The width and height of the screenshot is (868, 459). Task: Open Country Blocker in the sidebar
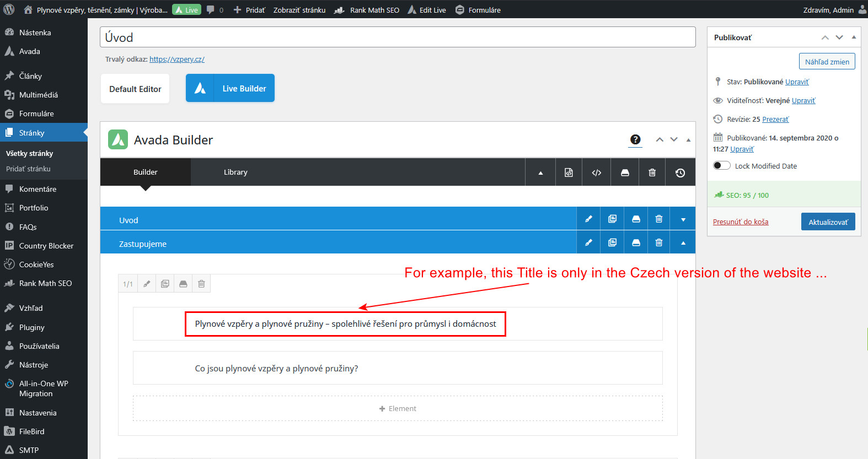pos(44,246)
